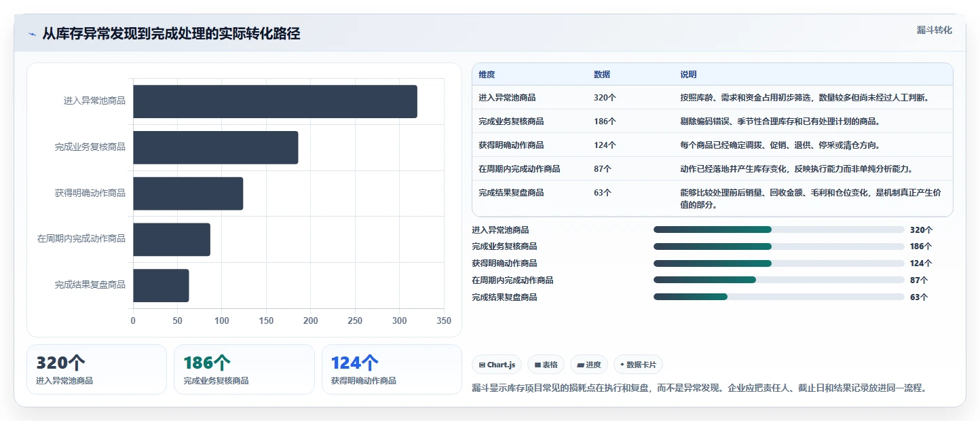This screenshot has width=980, height=421.
Task: Click the 进入异常池商品 chart bar
Action: click(x=275, y=101)
